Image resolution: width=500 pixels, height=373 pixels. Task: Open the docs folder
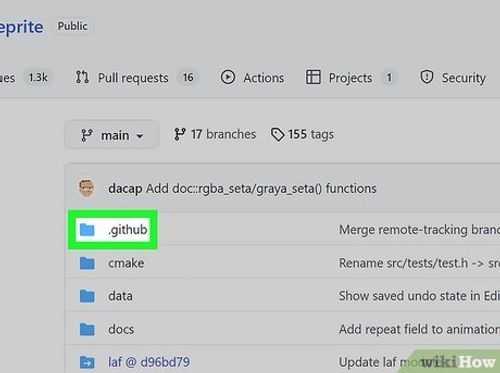[x=121, y=329]
